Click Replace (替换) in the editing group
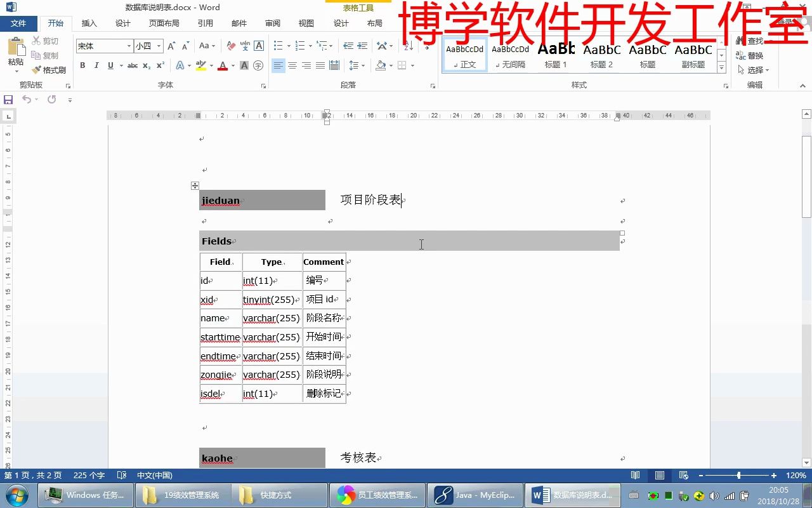812x508 pixels. (750, 56)
